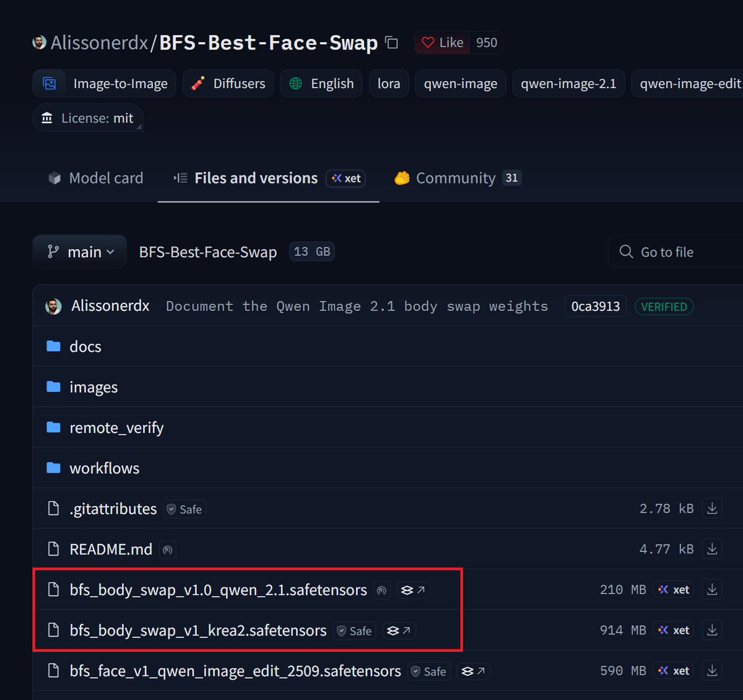Open bfs_body_swap_v1_krea2.safetensors file

[x=198, y=631]
